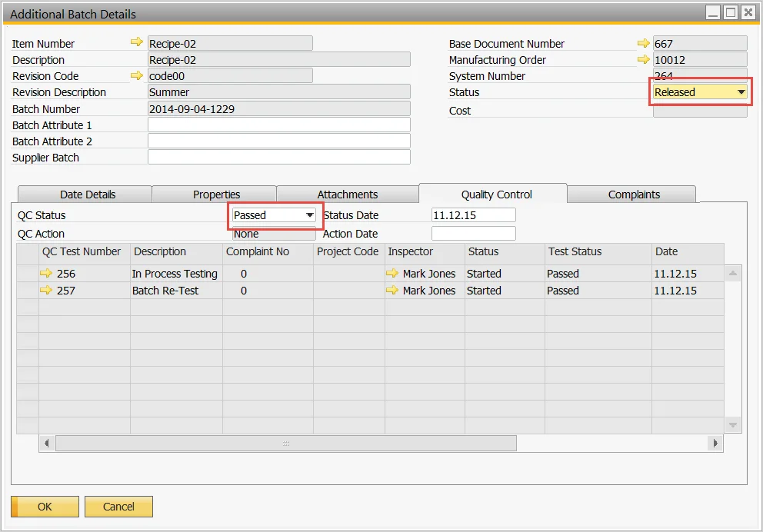763x532 pixels.
Task: Open inspector link arrow in row 257
Action: [392, 291]
